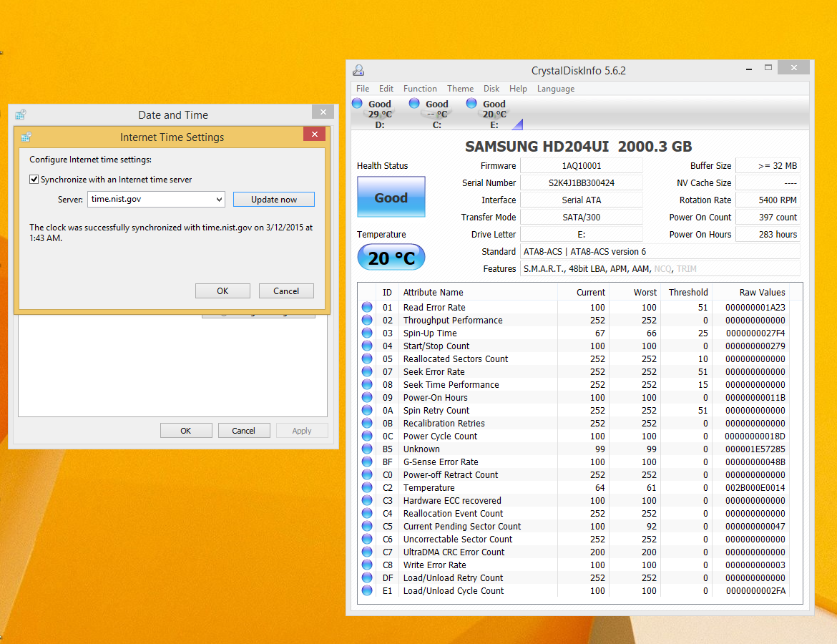Click the Standard ATA8-ACS field

pos(660,251)
